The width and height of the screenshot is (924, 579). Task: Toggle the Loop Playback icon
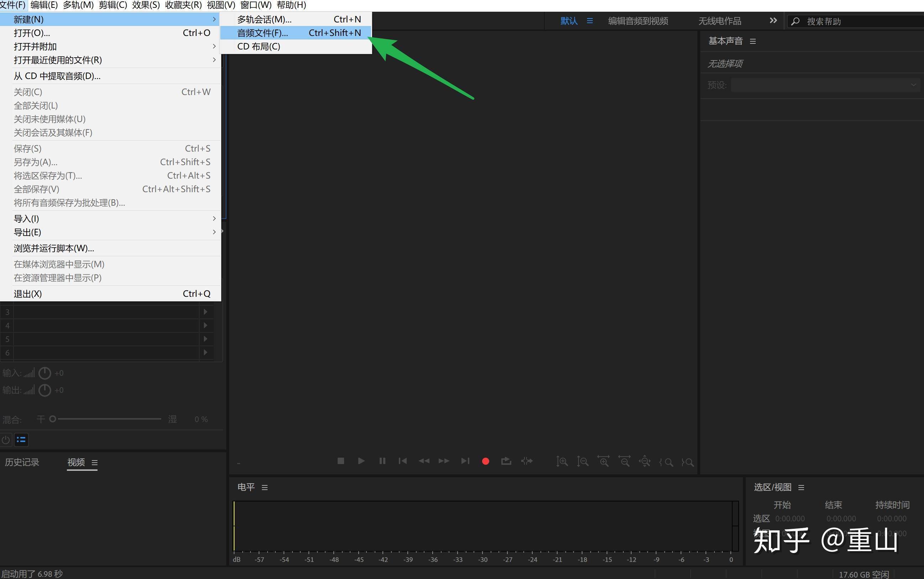pos(506,460)
